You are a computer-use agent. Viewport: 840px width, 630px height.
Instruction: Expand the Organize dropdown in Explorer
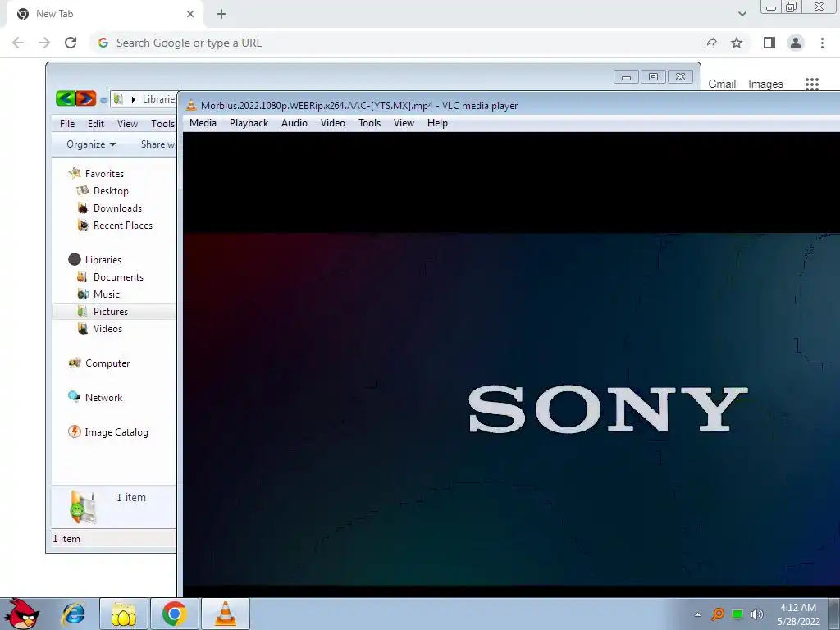[90, 144]
